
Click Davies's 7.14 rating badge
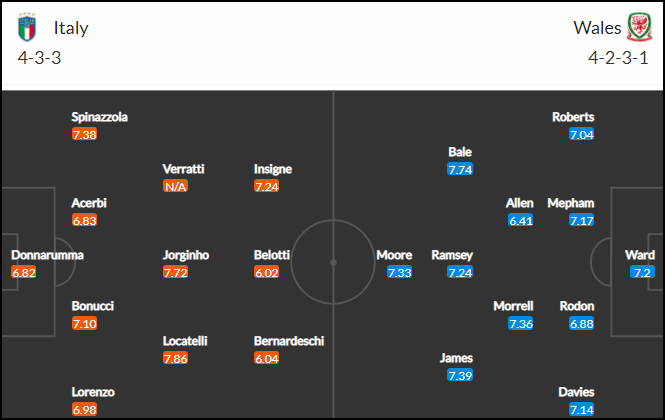pos(582,410)
